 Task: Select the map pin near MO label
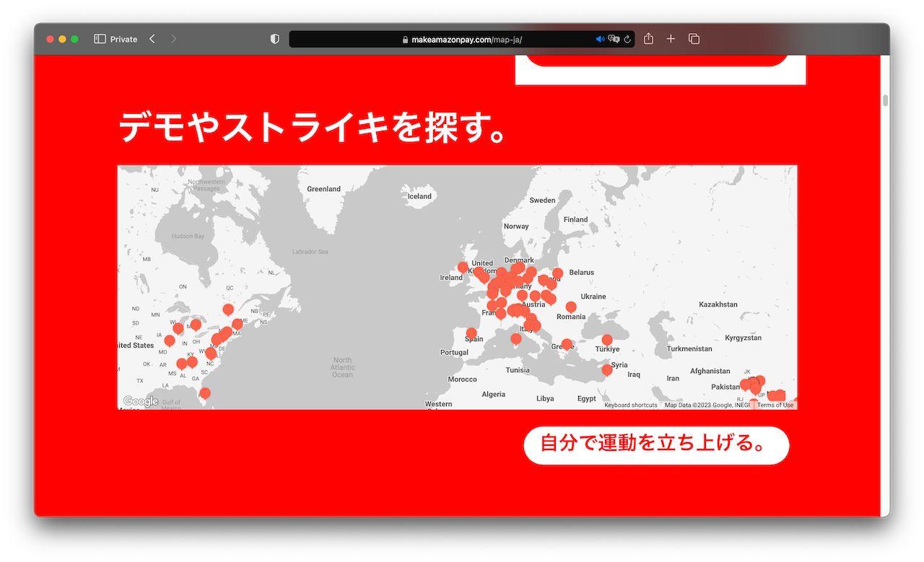[170, 341]
